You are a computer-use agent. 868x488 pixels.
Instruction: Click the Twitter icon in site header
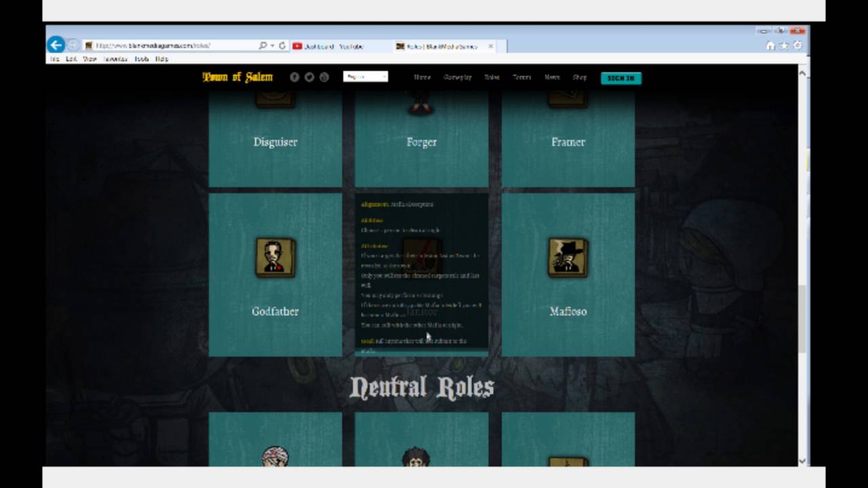[309, 77]
